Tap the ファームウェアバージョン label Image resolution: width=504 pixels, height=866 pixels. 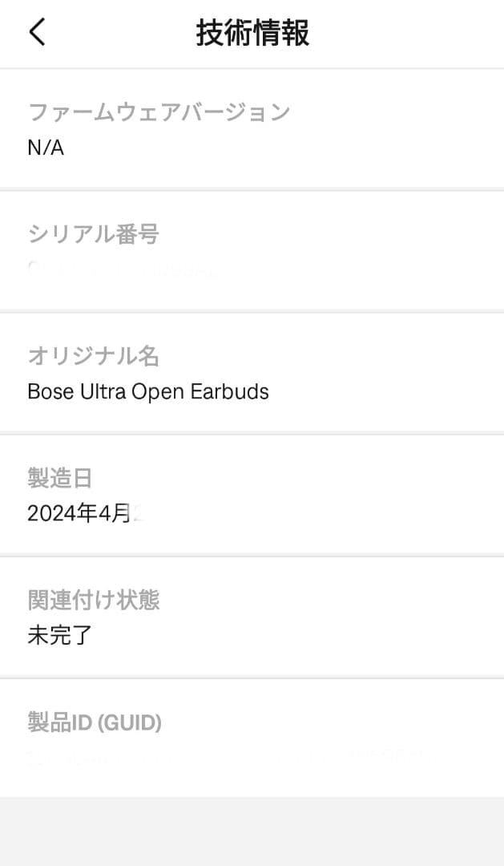[x=158, y=113]
